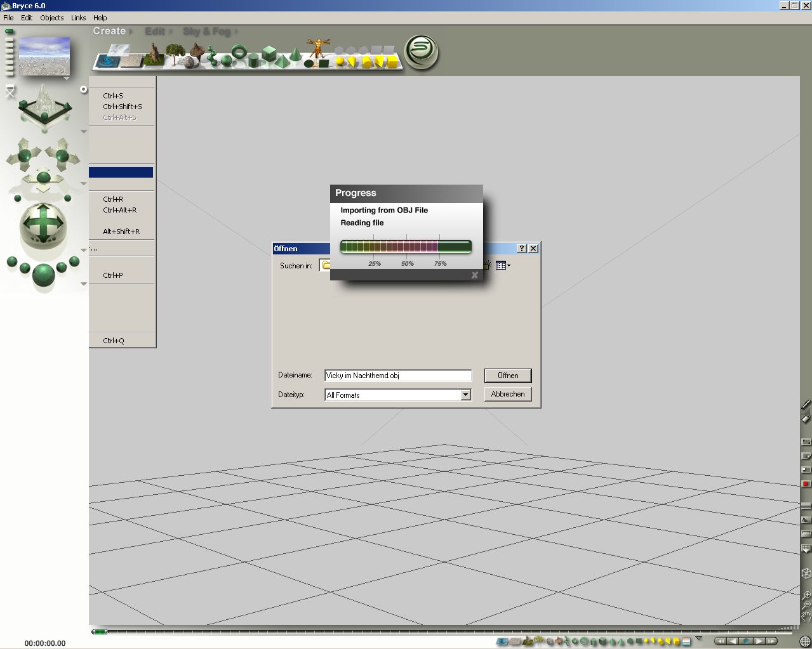Viewport: 812px width, 649px height.
Task: Switch to the Edit palette tab
Action: pos(155,31)
